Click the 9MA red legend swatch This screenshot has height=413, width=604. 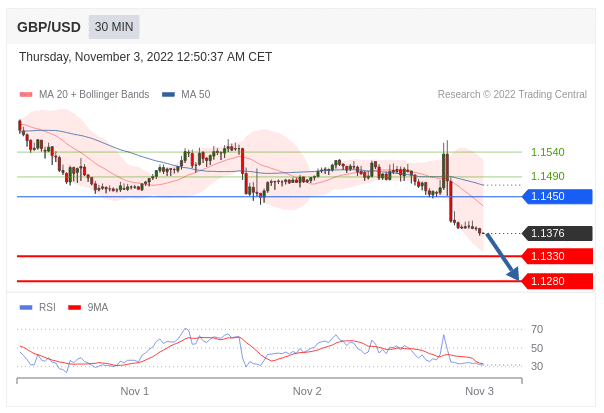tap(74, 307)
